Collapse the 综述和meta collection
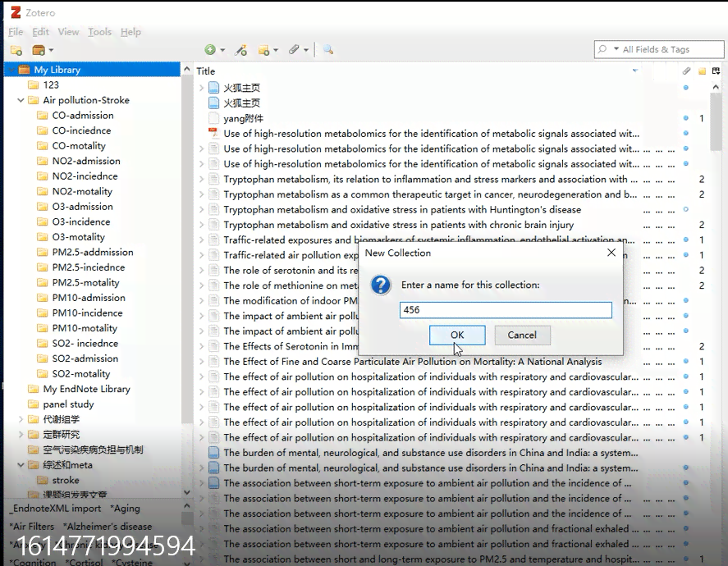728x566 pixels. click(x=21, y=465)
